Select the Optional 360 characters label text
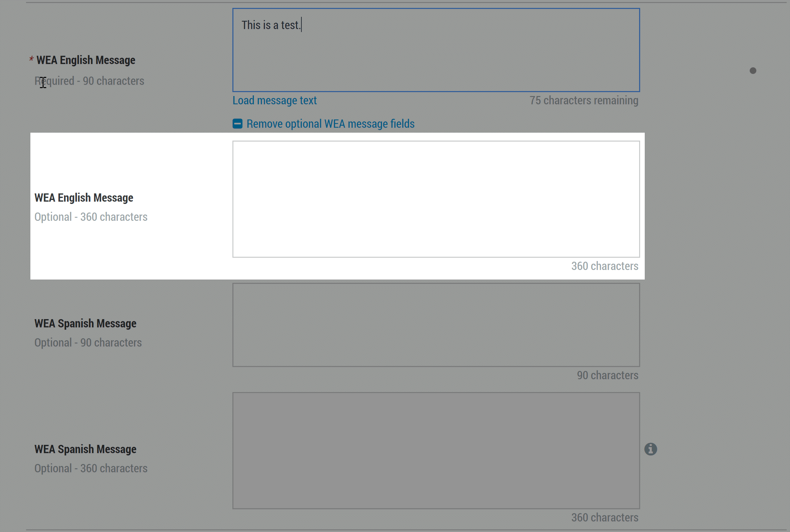The image size is (790, 532). coord(90,217)
